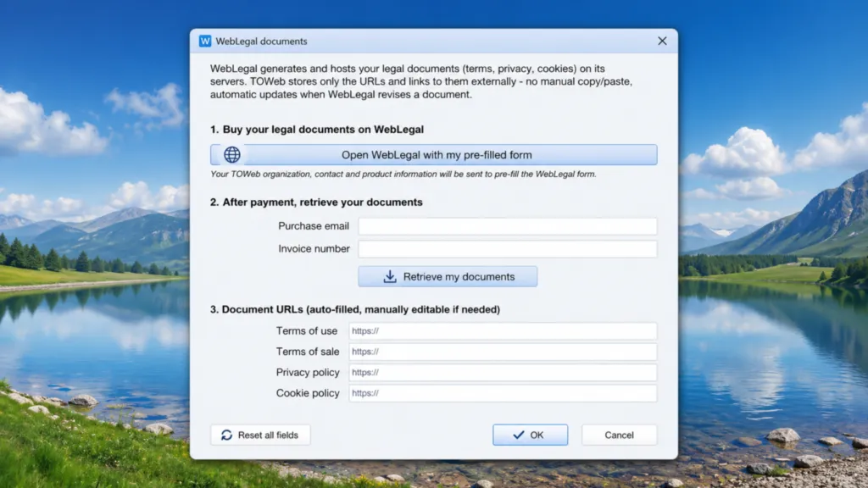
Task: Click the WebLegal documents title bar text
Action: [262, 40]
